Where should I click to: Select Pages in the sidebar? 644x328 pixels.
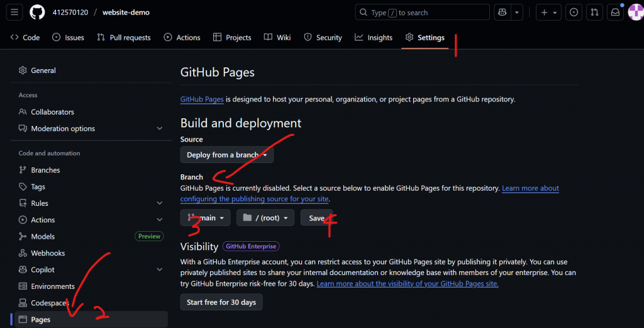tap(91, 319)
